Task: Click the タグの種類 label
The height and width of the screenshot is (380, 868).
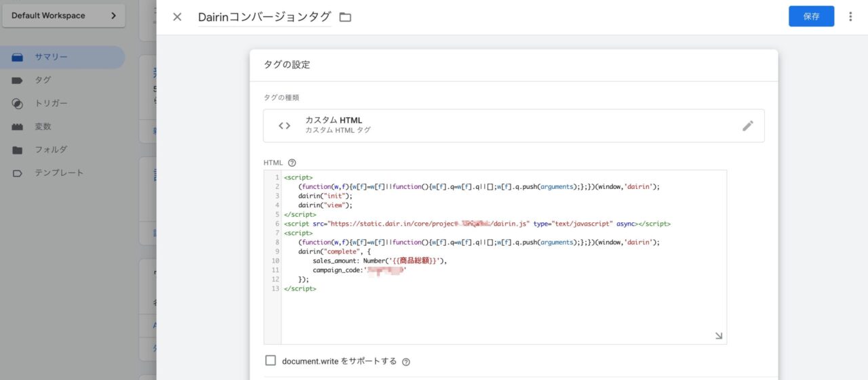Action: pyautogui.click(x=281, y=98)
